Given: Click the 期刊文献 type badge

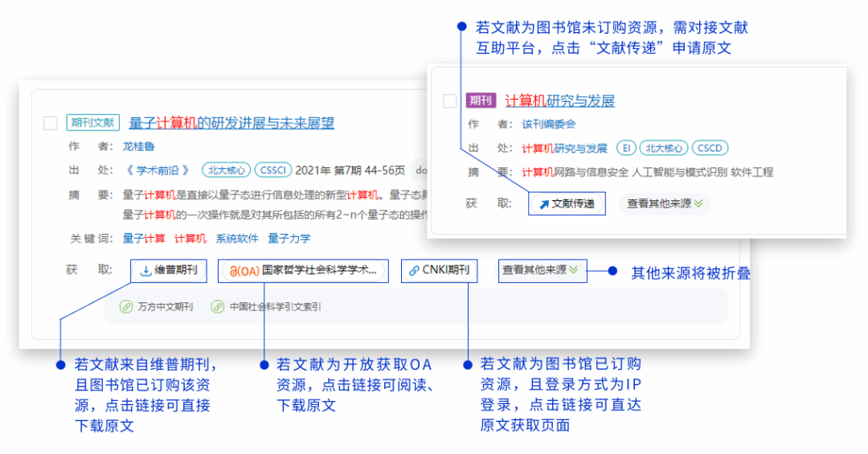Looking at the screenshot, I should point(93,123).
